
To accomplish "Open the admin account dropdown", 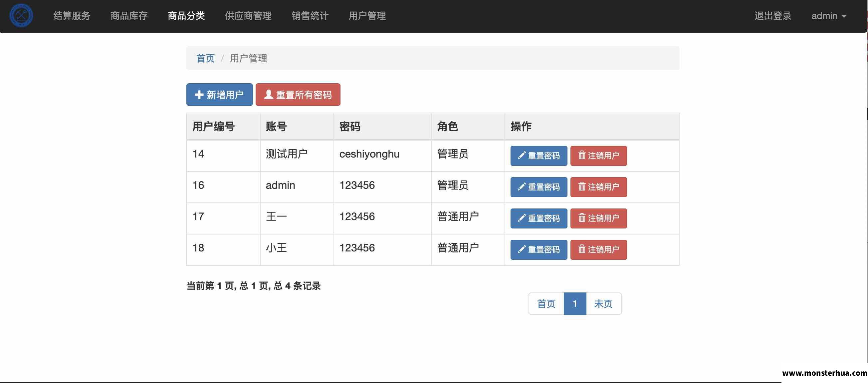I will point(829,16).
